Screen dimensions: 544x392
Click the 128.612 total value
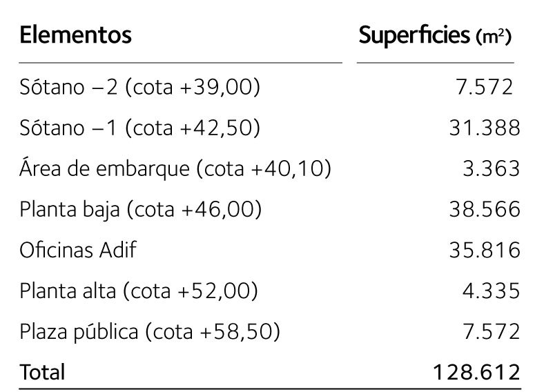(476, 372)
